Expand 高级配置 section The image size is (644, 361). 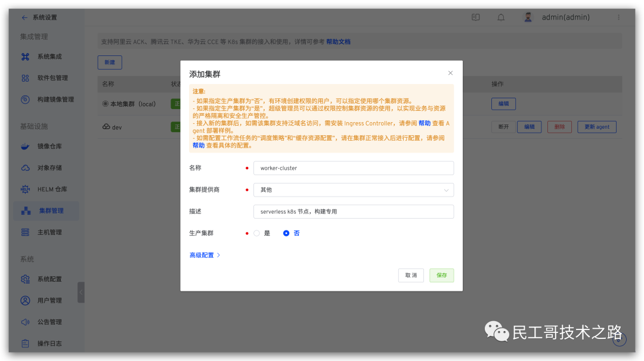[x=205, y=255]
